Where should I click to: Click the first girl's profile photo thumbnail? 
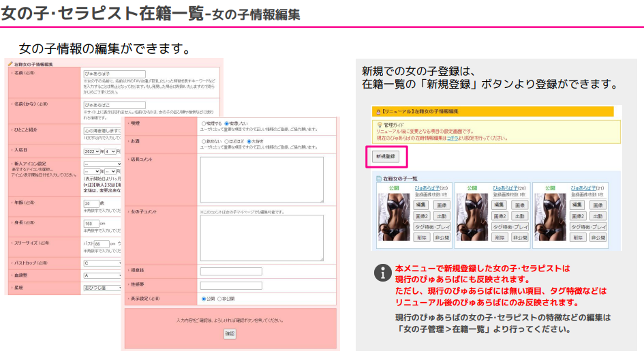pyautogui.click(x=393, y=217)
